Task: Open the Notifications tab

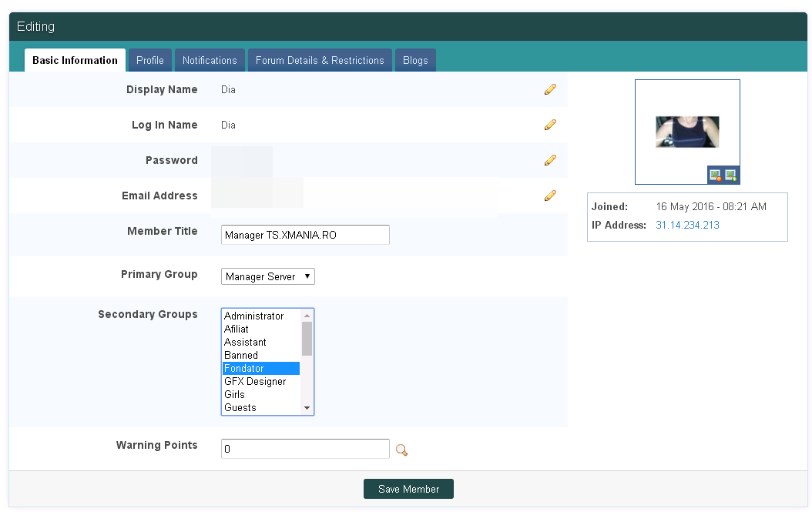Action: point(210,60)
